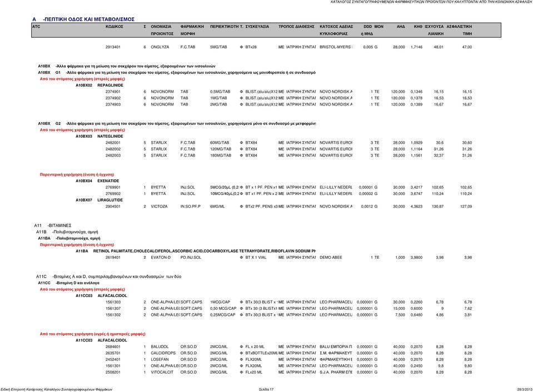Click the product name BALUDOL
Image resolution: width=533 pixels, height=392 pixels.
coord(160,347)
